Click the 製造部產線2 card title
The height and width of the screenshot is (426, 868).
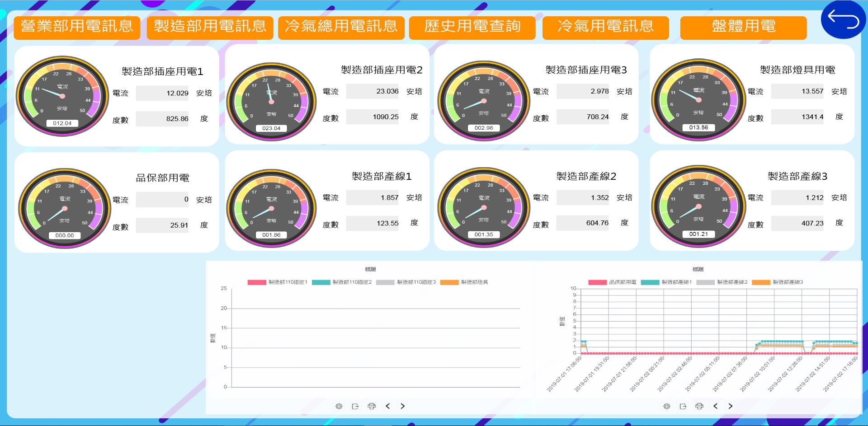click(586, 176)
